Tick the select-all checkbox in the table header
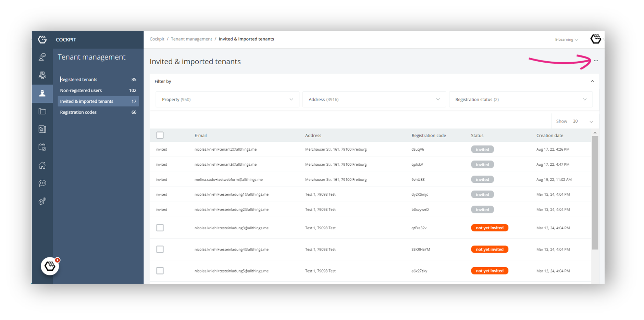This screenshot has width=644, height=320. tap(160, 135)
